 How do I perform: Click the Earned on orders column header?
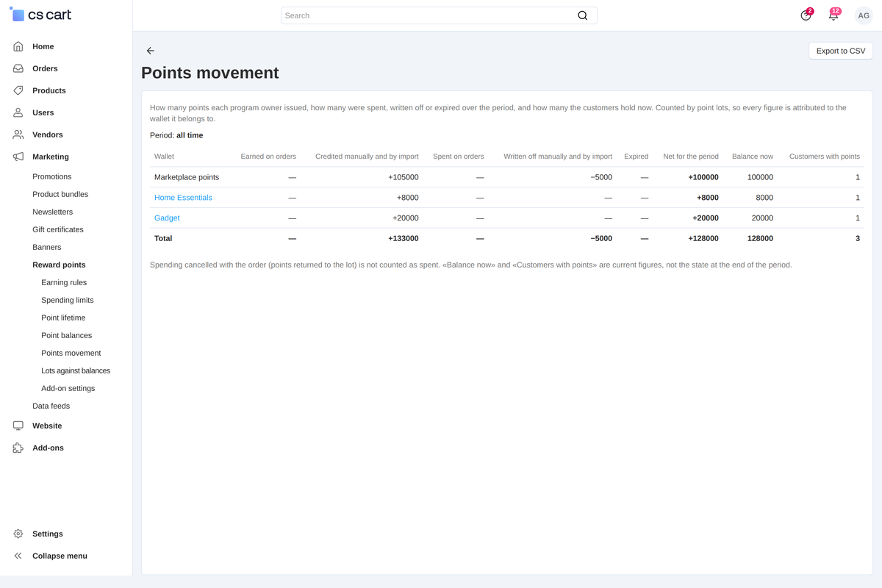coord(268,157)
